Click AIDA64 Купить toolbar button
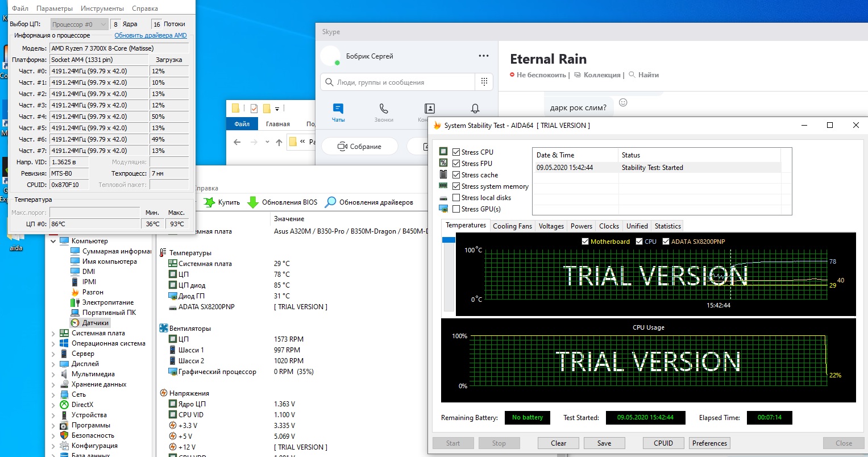Image resolution: width=868 pixels, height=457 pixels. 222,202
